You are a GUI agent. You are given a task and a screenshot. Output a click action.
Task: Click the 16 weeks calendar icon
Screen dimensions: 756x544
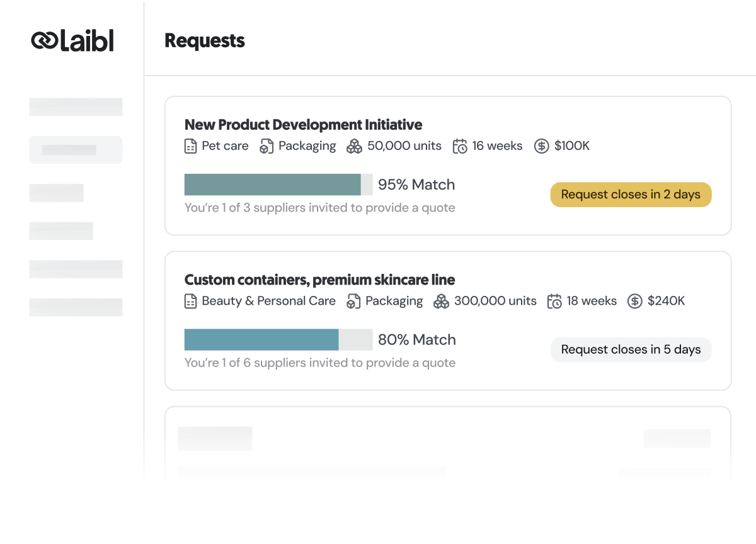pyautogui.click(x=460, y=145)
